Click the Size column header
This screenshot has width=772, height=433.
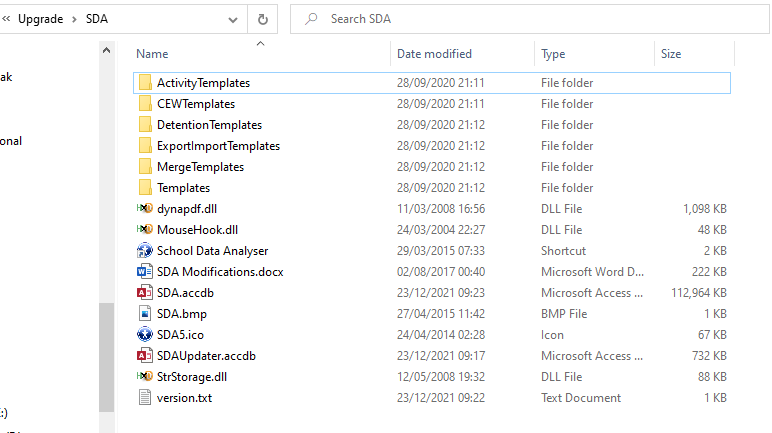670,54
